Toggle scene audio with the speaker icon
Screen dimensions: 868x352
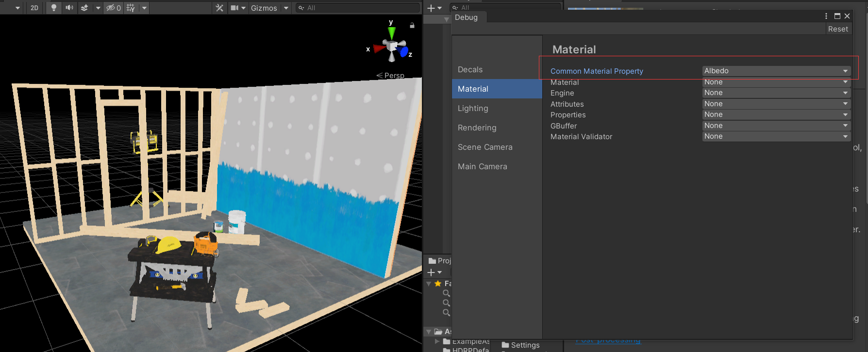69,8
